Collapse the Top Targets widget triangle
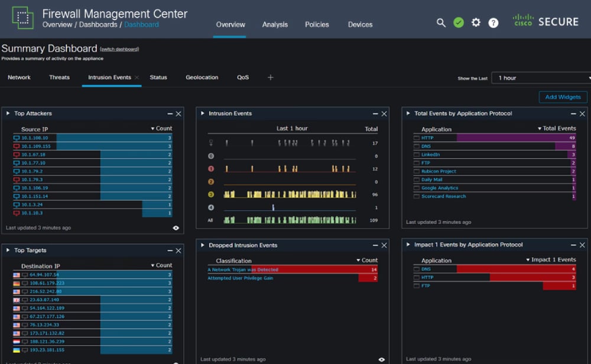The width and height of the screenshot is (591, 364). click(8, 251)
